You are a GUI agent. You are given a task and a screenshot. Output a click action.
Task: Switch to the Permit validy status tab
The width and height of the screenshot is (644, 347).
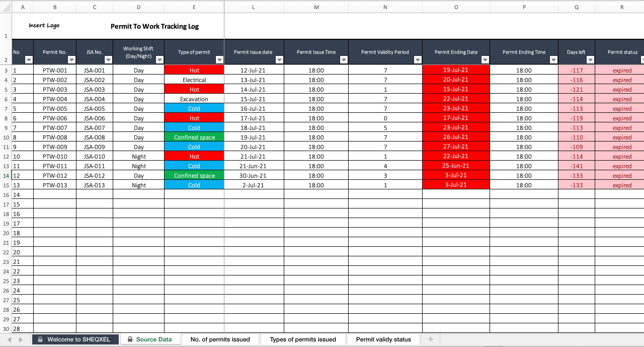pyautogui.click(x=383, y=339)
